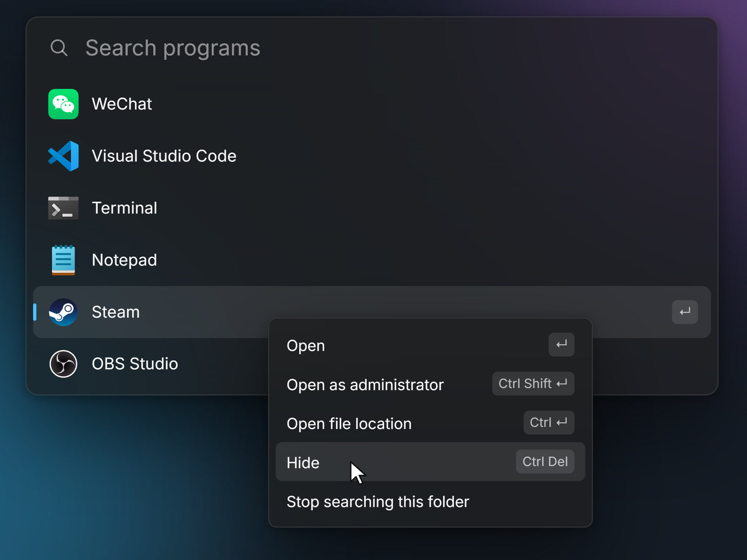Screen dimensions: 747x560
Task: Click the OBS Studio label
Action: (135, 364)
